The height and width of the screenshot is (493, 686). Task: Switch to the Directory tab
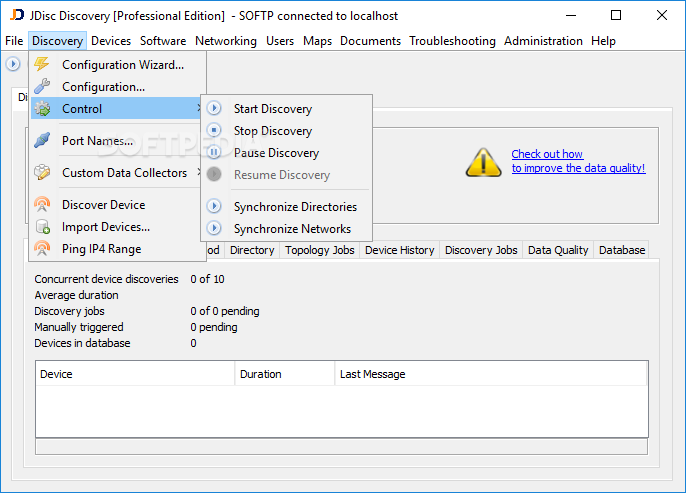(252, 250)
